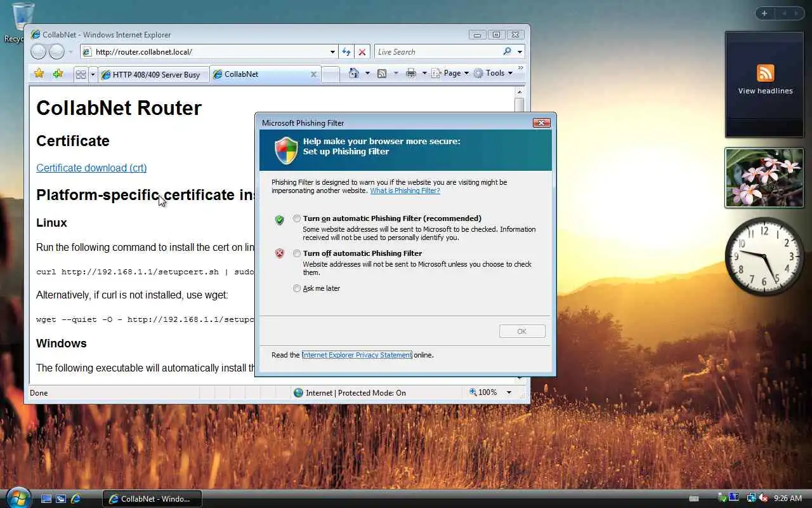Click Internet Protected Mode status zone
Image resolution: width=812 pixels, height=508 pixels.
tap(350, 392)
